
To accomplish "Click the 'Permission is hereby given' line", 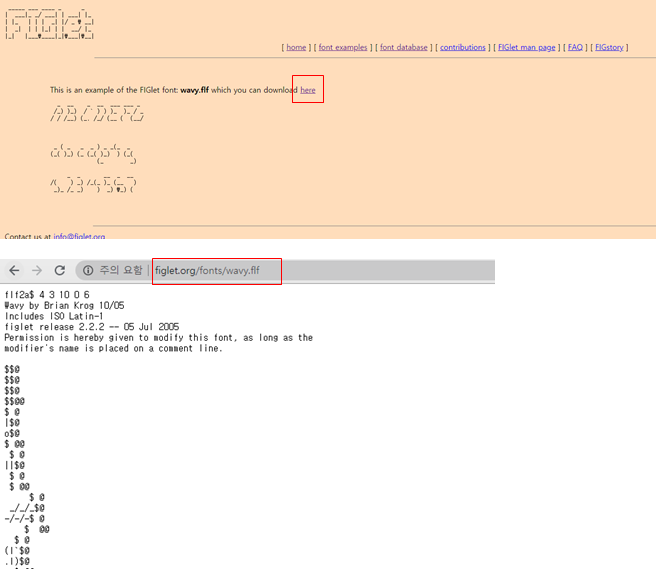I will click(159, 338).
